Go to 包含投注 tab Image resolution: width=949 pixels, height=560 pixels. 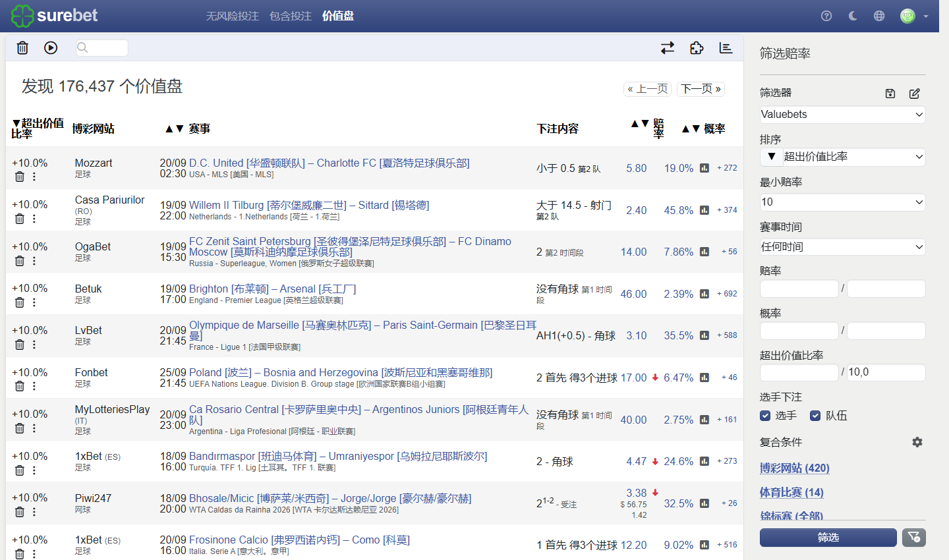(291, 16)
